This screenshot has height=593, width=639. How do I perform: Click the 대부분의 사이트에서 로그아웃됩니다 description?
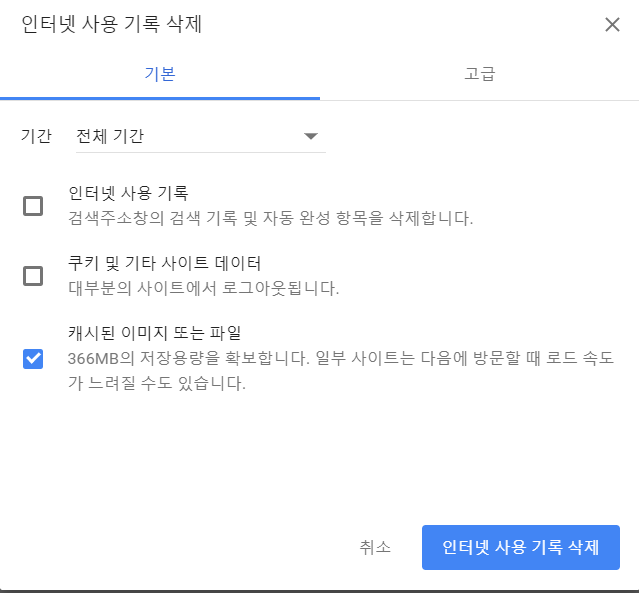coord(203,288)
